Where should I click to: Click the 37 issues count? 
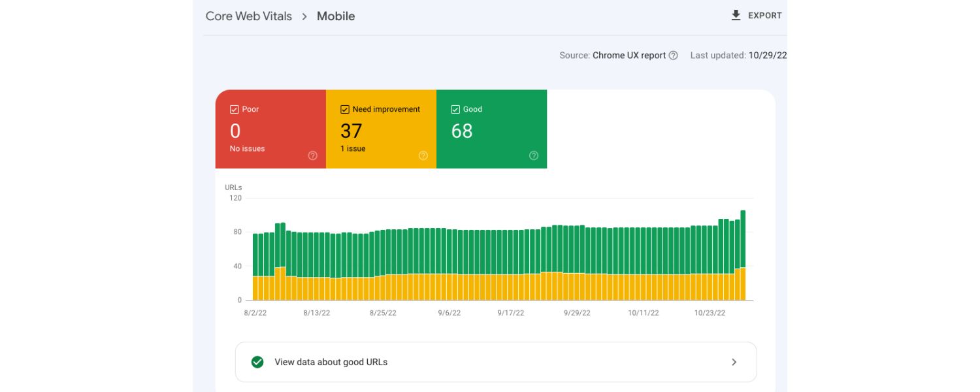click(351, 131)
